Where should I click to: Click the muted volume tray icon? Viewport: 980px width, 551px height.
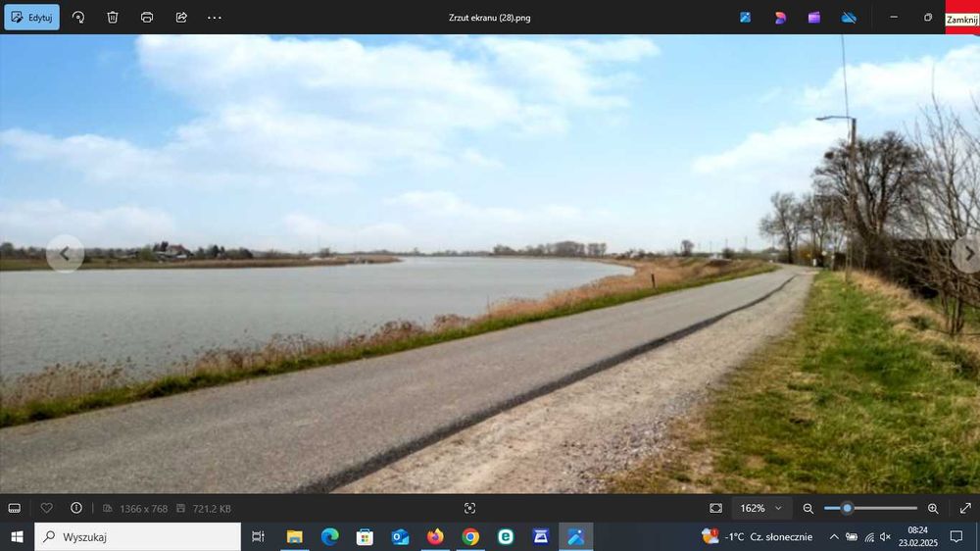click(x=885, y=536)
